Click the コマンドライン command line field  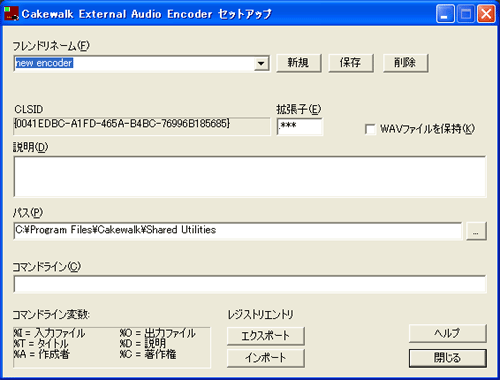tap(250, 284)
